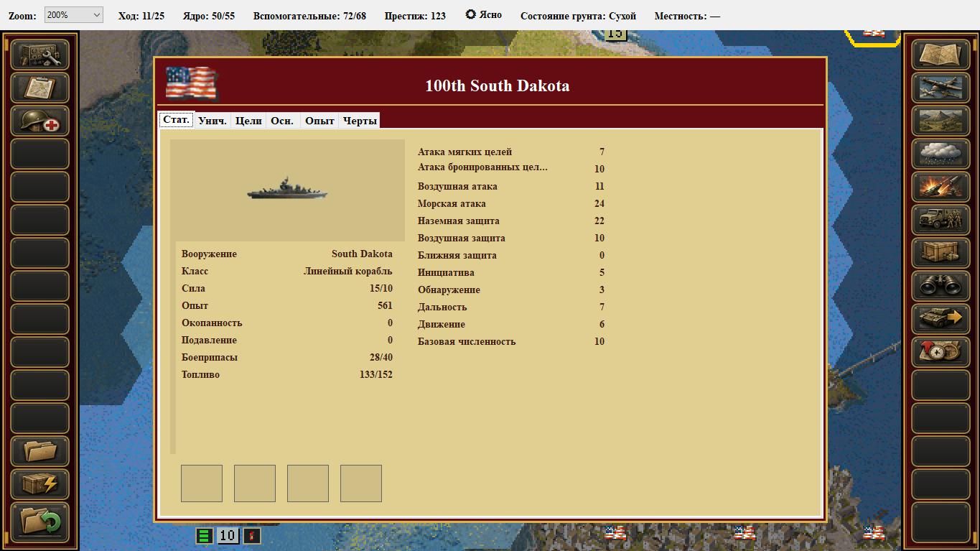Click the crate with lightning bolt icon

point(40,484)
